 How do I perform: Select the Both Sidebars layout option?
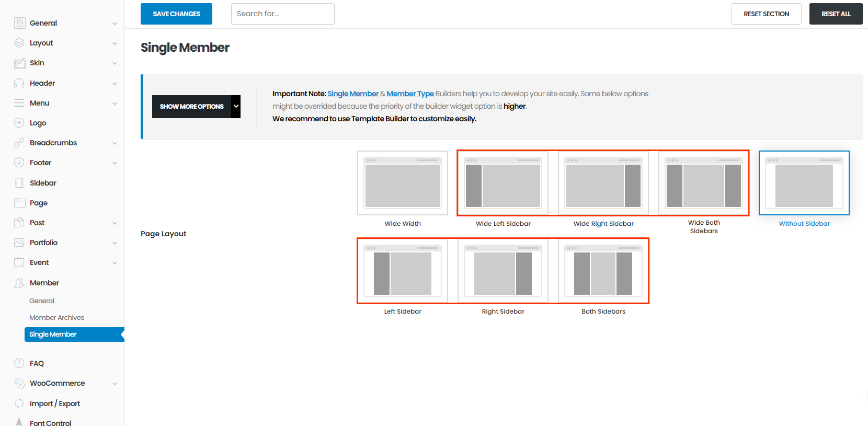(603, 271)
